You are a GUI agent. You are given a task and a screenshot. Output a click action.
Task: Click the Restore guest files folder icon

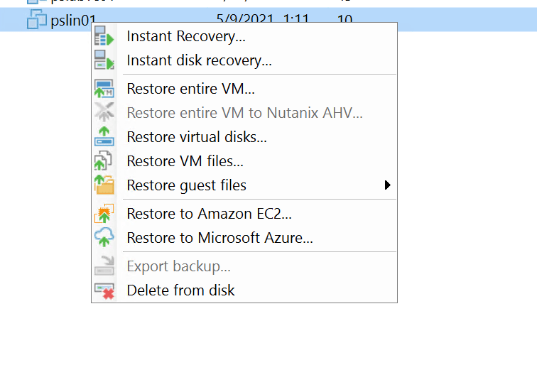point(104,185)
